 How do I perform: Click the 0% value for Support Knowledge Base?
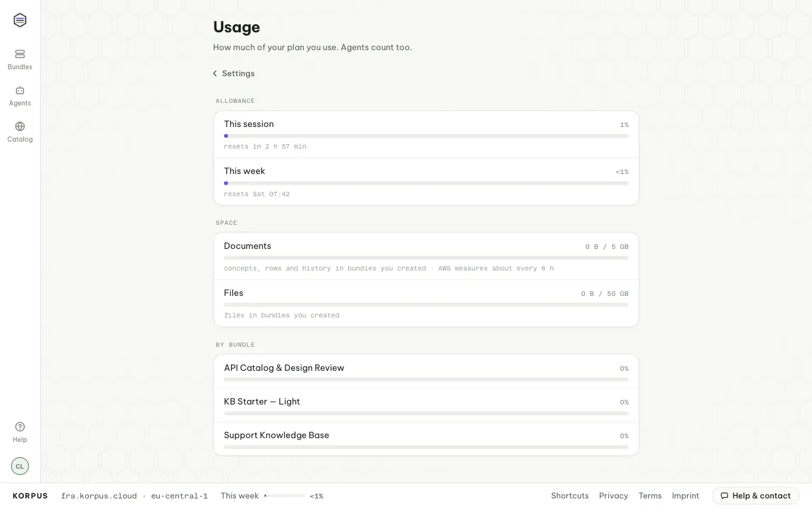[624, 436]
